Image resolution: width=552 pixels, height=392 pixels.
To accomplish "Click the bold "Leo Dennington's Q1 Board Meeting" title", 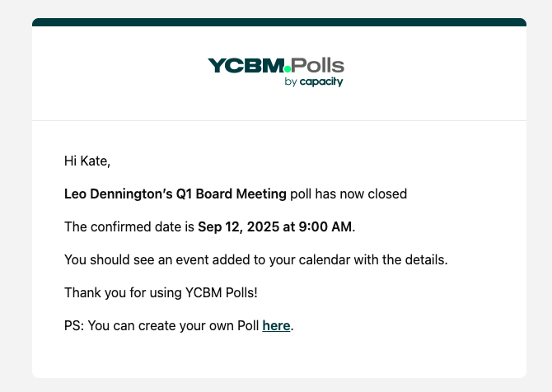I will (175, 194).
